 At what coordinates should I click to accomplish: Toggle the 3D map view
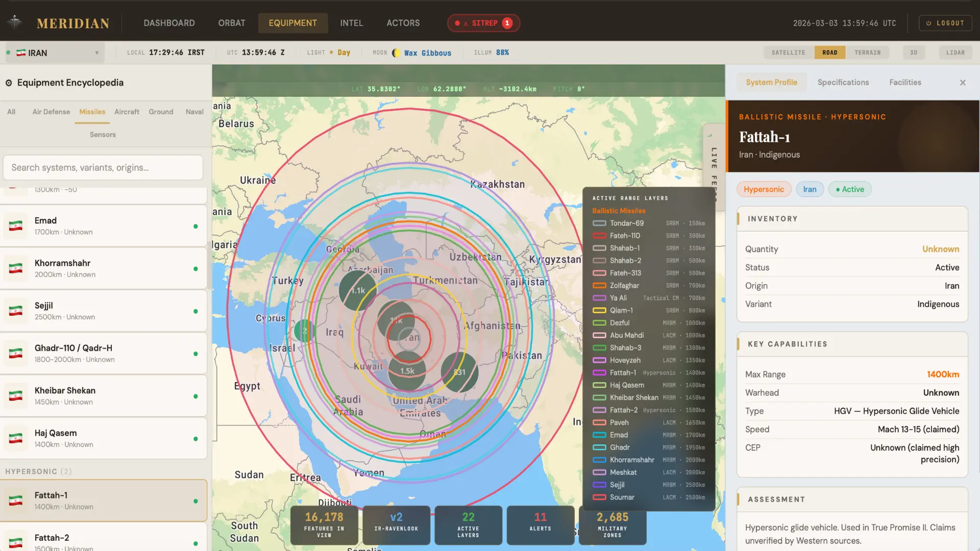914,53
